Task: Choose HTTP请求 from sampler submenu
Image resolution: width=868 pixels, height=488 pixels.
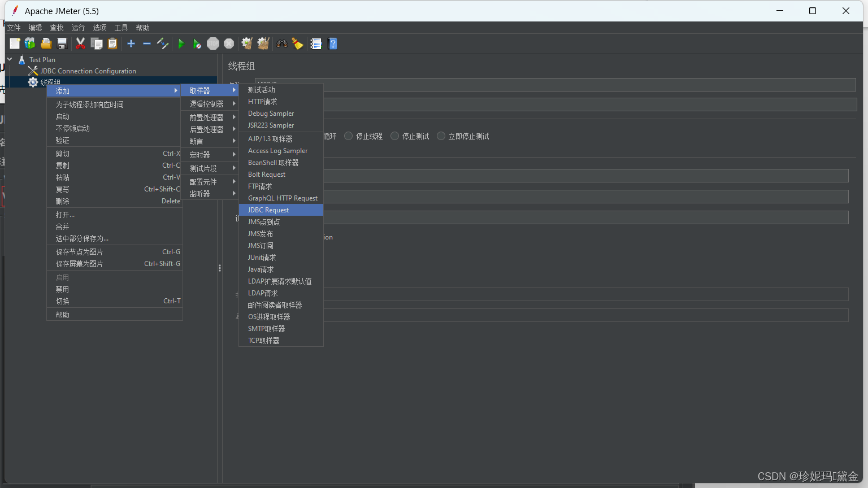Action: (x=281, y=102)
